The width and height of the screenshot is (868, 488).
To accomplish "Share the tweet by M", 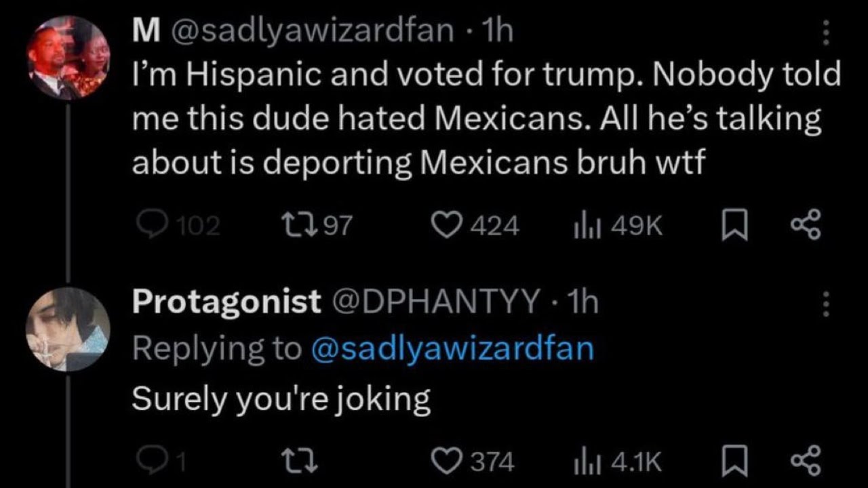I will point(807,225).
